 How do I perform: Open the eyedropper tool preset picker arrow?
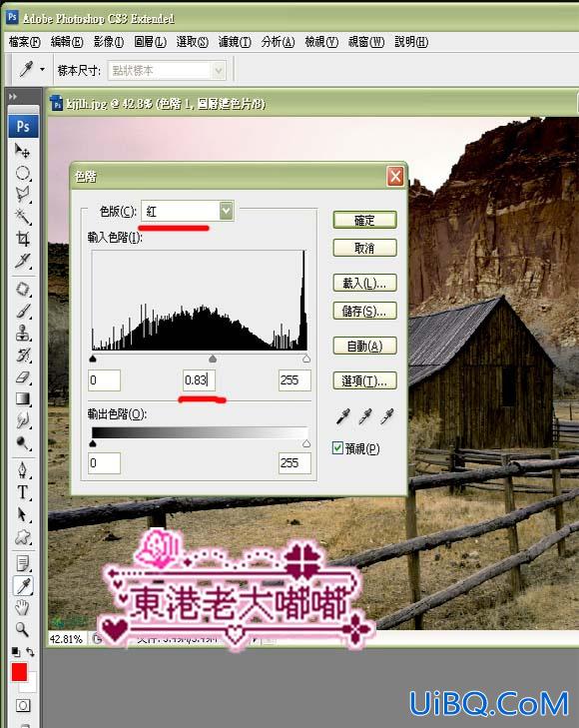(42, 70)
